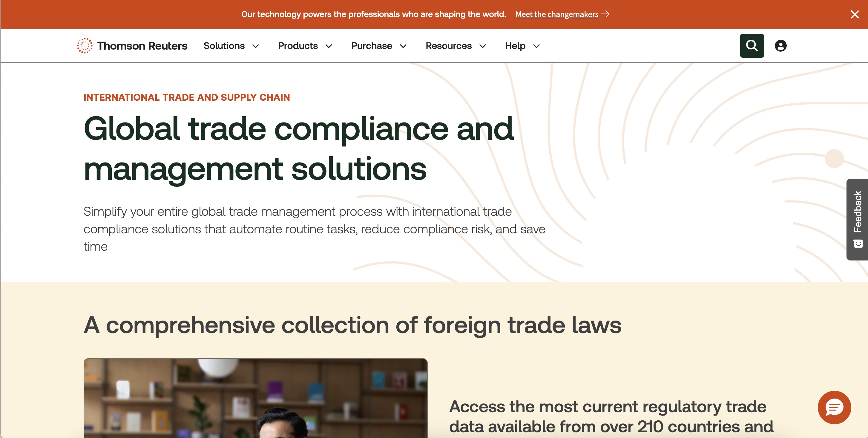Follow the Meet the changemakers link
868x438 pixels.
pos(557,14)
